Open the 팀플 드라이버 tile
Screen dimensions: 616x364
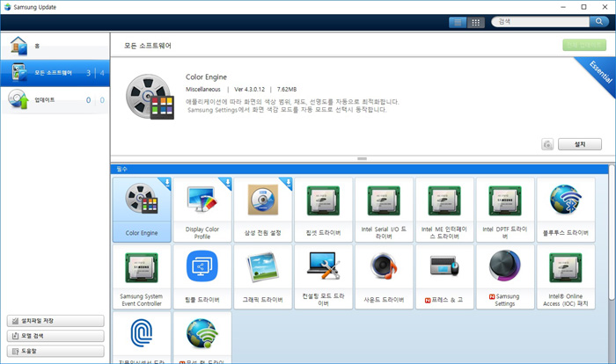click(202, 277)
